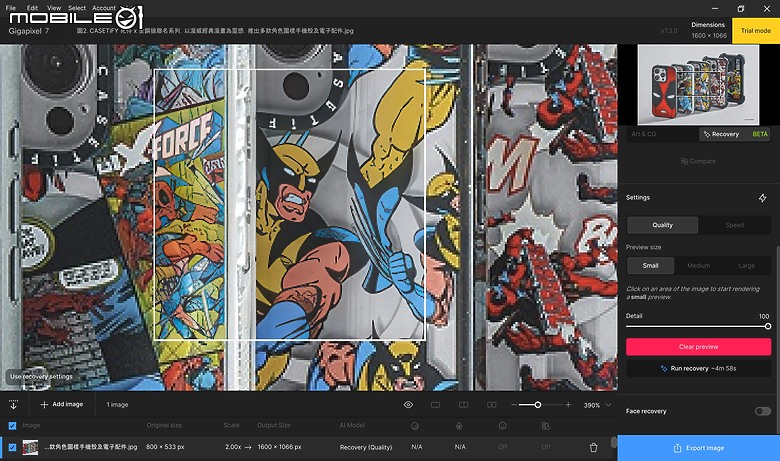
Task: Select the single view layout icon
Action: (x=435, y=405)
